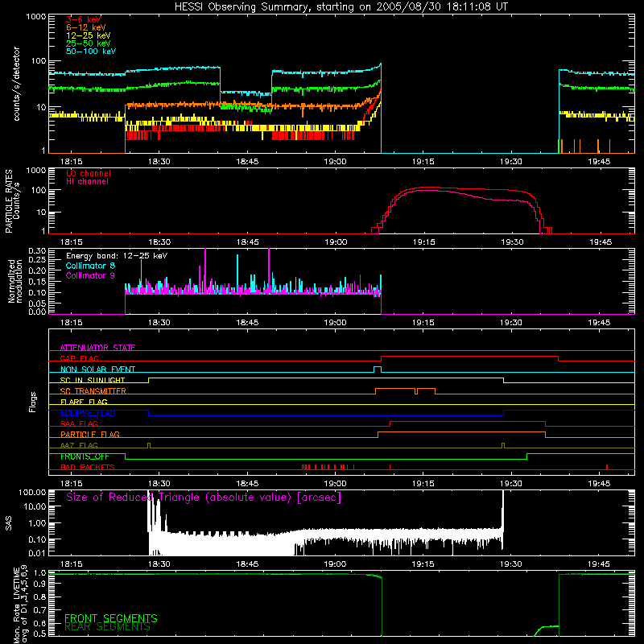Select the 'PARTICLE_FLAG' flag label
This screenshot has width=644, height=644.
pyautogui.click(x=90, y=435)
